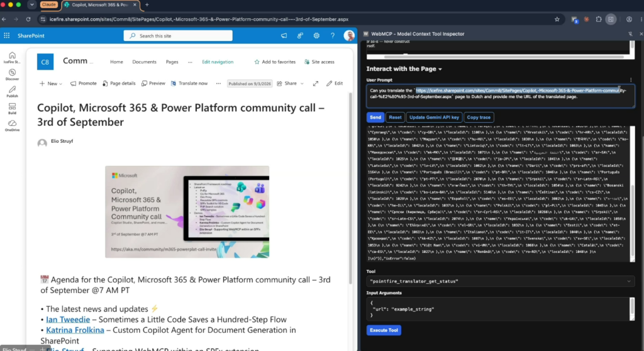Expand the Interact with the Page header
This screenshot has height=351, width=644.
point(404,69)
